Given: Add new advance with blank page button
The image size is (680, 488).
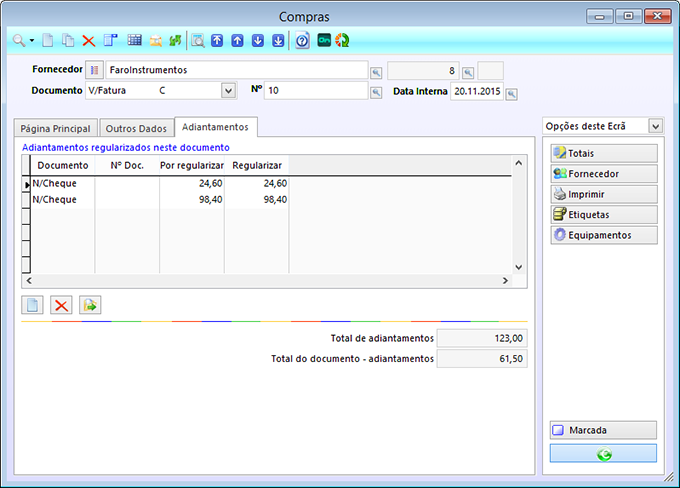Looking at the screenshot, I should (x=33, y=305).
